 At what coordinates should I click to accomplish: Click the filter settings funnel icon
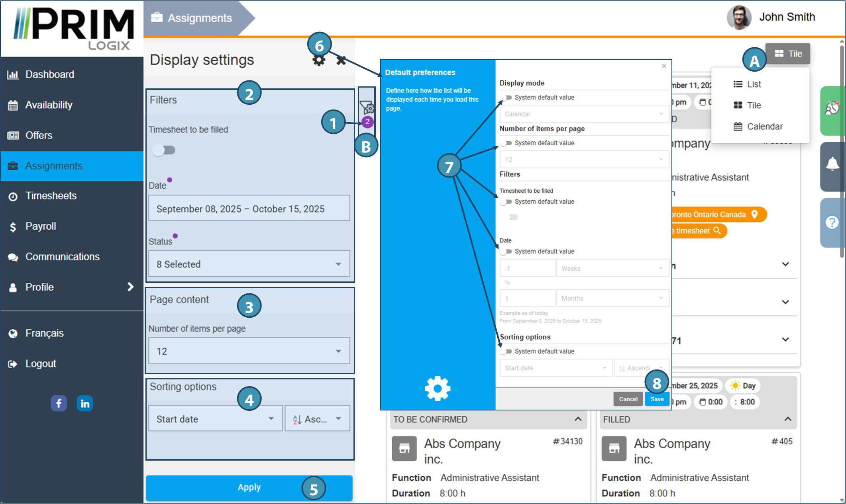367,107
